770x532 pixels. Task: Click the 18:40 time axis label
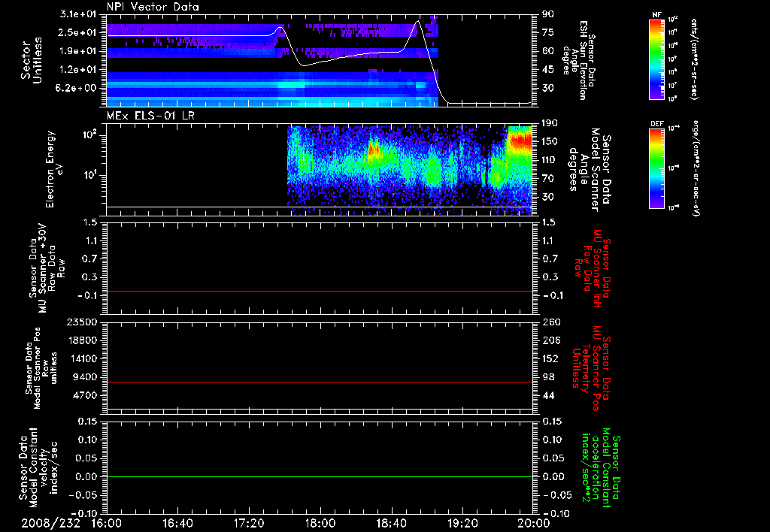[391, 523]
